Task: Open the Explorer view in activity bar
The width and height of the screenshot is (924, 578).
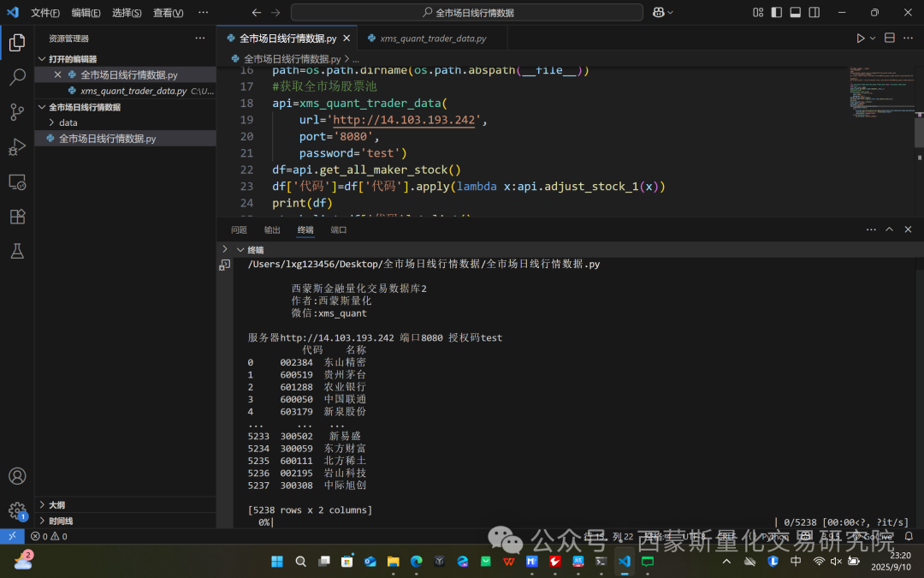Action: click(x=17, y=43)
